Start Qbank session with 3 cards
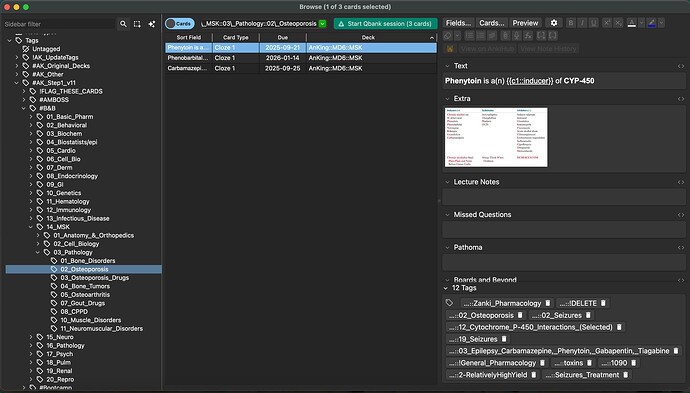Screen dimensions: 690x393 (x=385, y=24)
